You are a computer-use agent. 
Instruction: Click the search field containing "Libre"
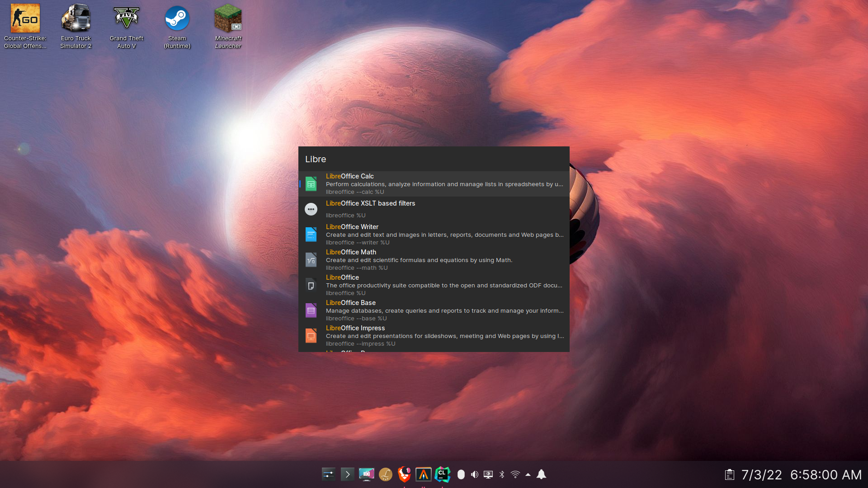[434, 159]
